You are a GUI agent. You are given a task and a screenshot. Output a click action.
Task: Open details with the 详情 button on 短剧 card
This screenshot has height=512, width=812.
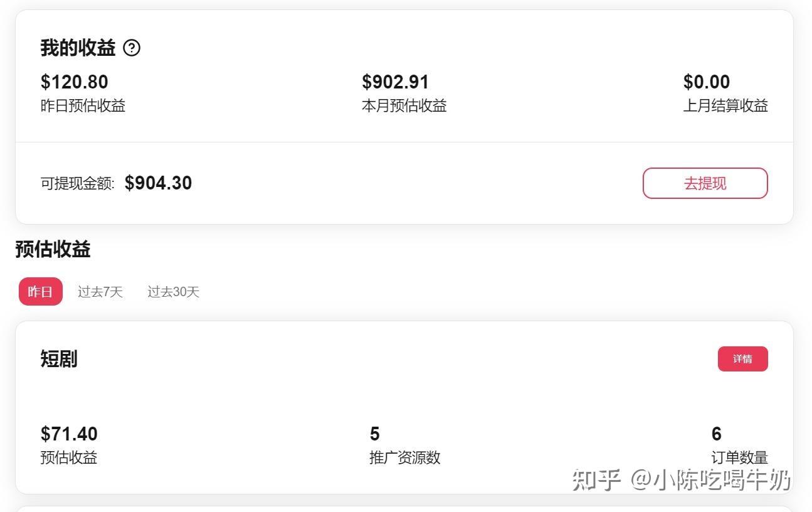pos(743,358)
